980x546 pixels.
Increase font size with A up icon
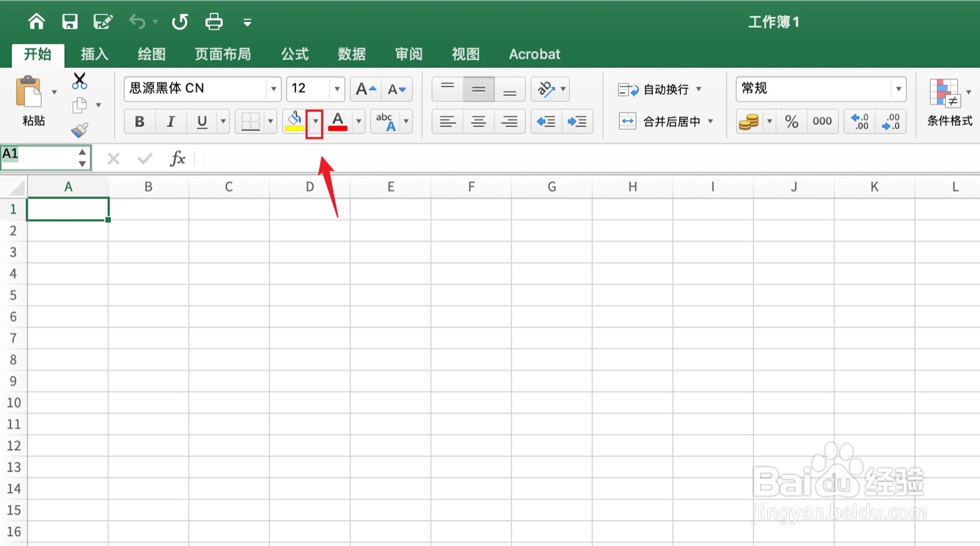pyautogui.click(x=366, y=89)
